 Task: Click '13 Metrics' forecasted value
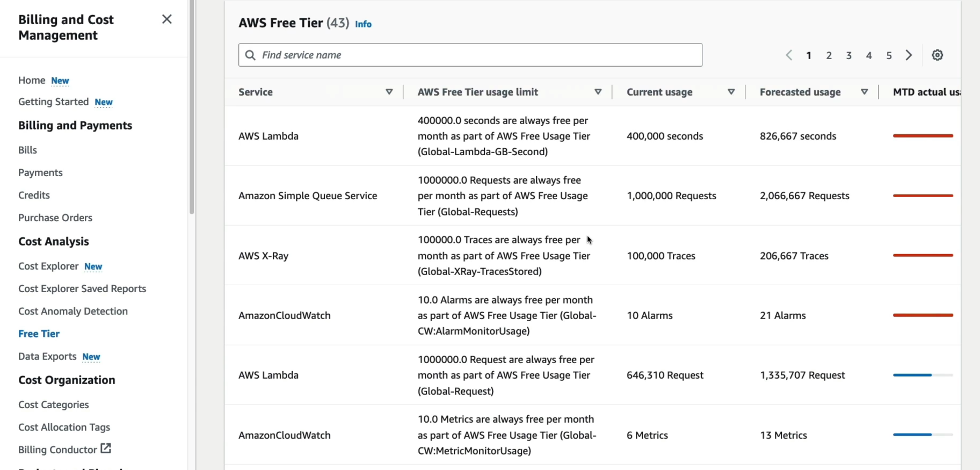click(x=783, y=435)
